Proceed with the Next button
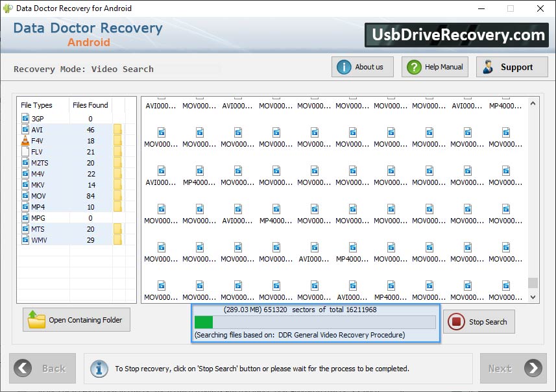Screen dimensions: 556x392 513,368
